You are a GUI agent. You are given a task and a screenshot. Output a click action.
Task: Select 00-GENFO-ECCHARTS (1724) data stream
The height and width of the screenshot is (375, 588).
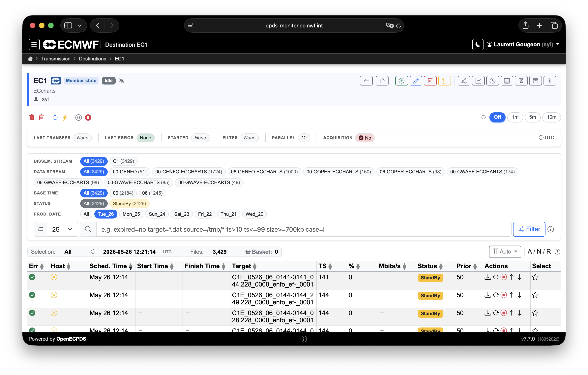pos(189,172)
